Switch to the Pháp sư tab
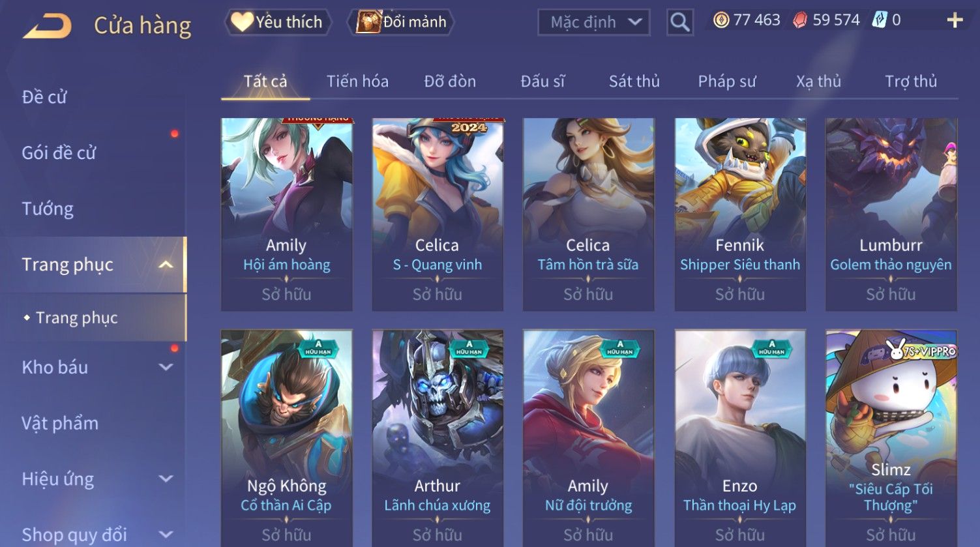980x547 pixels. coord(726,81)
